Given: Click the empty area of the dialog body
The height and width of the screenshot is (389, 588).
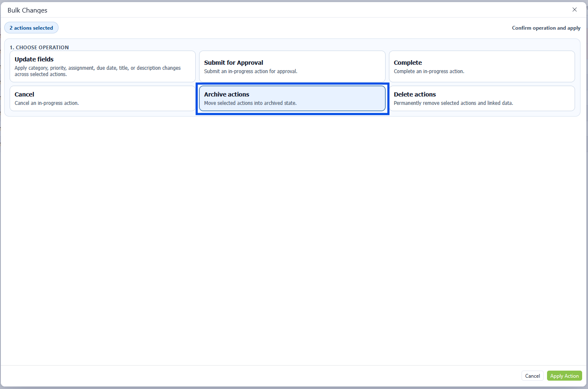Looking at the screenshot, I should [293, 238].
